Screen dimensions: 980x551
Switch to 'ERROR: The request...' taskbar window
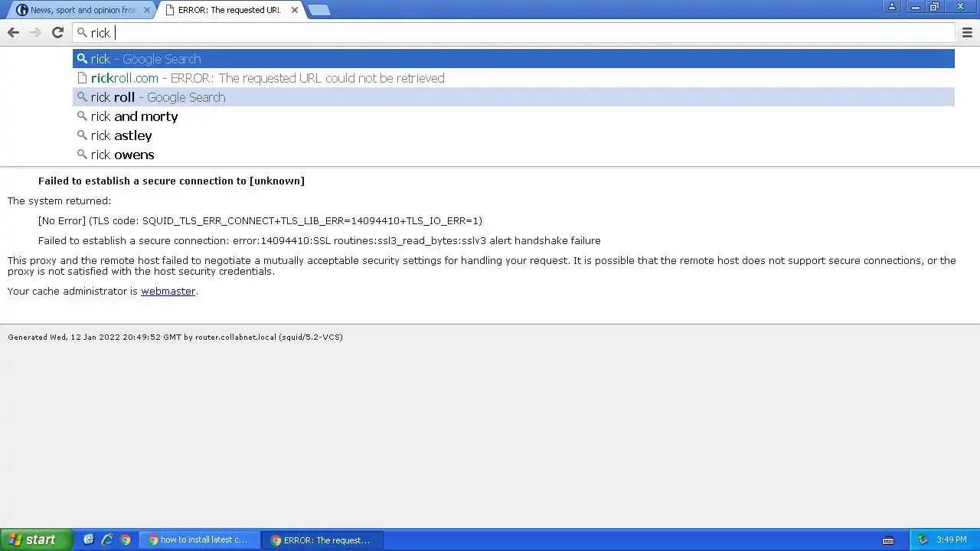pos(322,540)
